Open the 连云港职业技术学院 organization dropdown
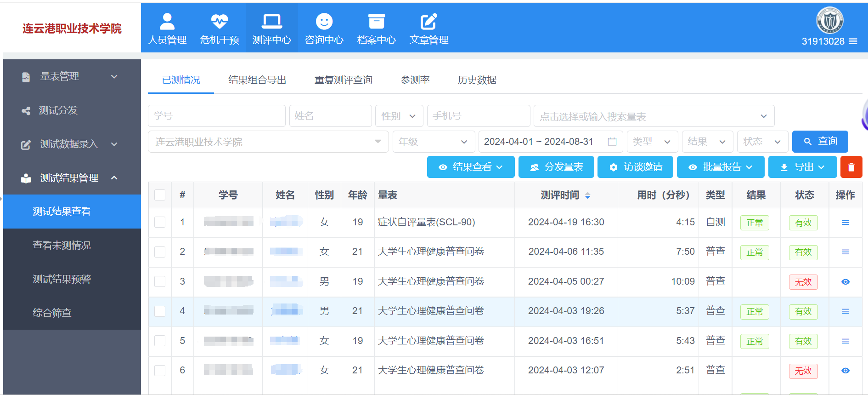 268,142
